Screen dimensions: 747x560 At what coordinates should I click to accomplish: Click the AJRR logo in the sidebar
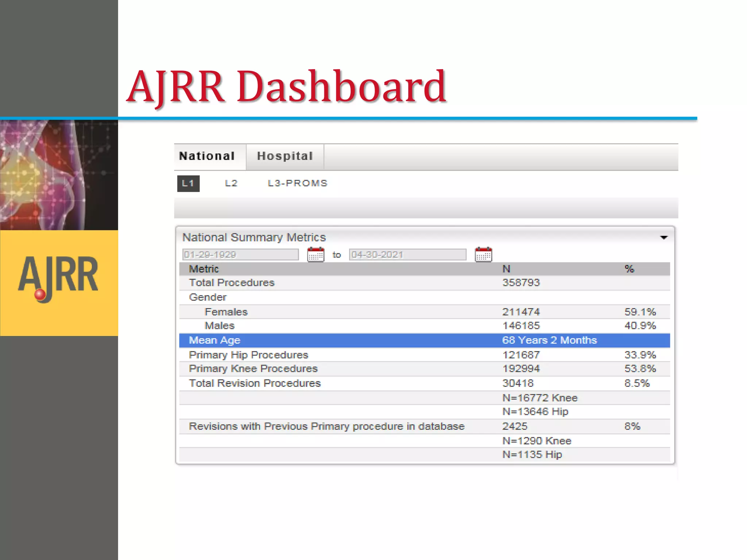coord(58,279)
